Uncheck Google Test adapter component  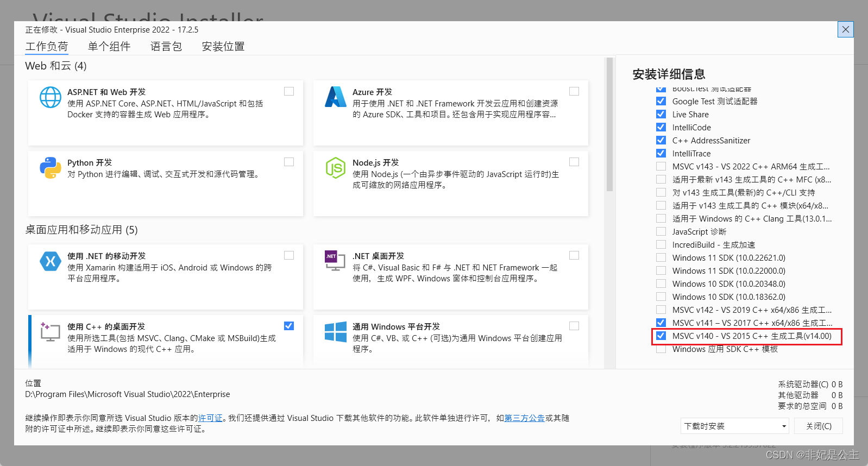(x=661, y=101)
